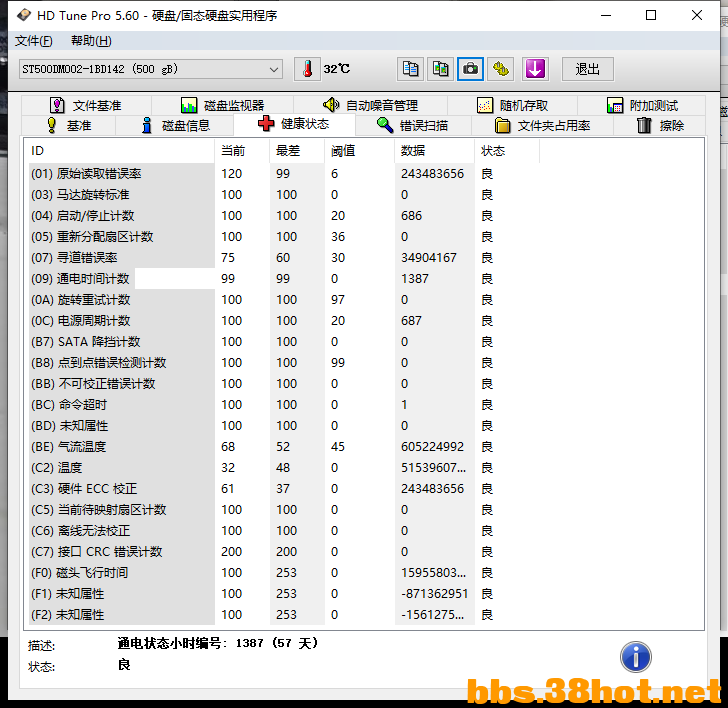This screenshot has width=728, height=708.
Task: Select row (C5) 当前待映射扇区计数
Action: [284, 510]
